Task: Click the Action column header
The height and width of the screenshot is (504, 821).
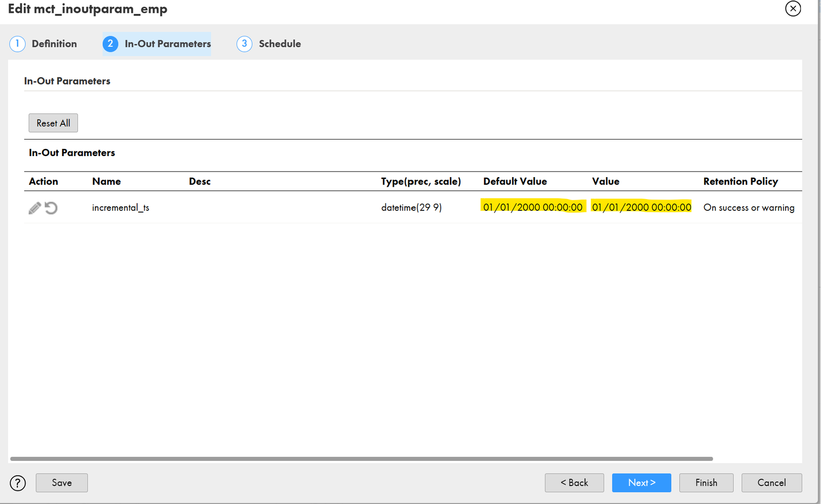Action: click(44, 181)
